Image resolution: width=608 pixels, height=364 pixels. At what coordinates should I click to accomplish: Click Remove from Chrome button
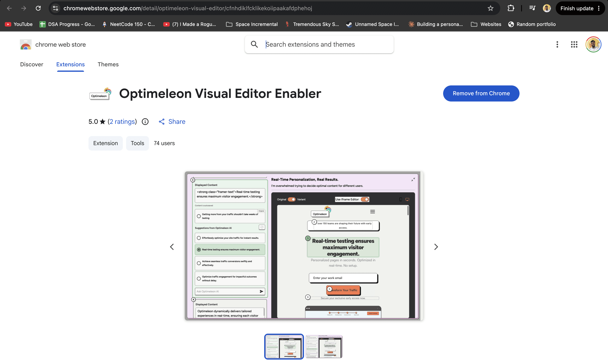pos(481,93)
